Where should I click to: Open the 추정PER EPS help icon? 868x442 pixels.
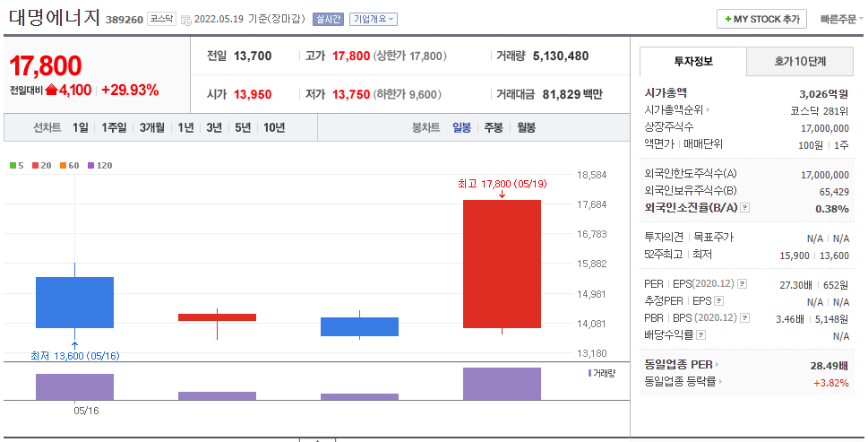[x=719, y=300]
